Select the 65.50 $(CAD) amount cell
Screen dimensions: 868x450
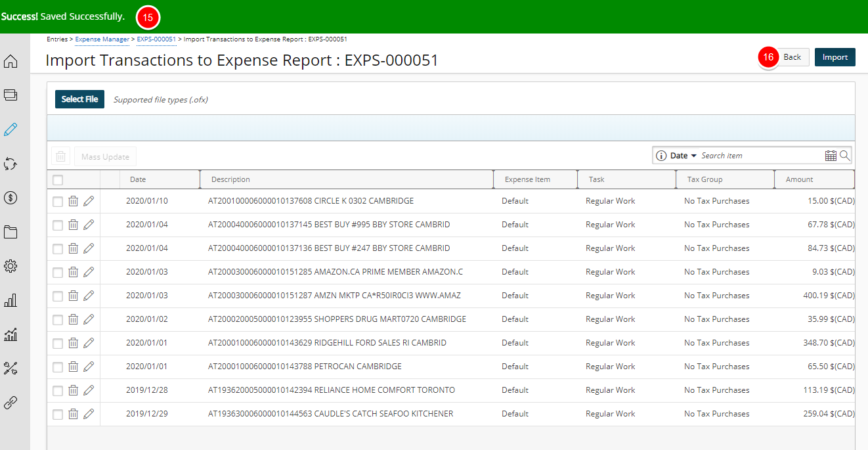pyautogui.click(x=831, y=367)
